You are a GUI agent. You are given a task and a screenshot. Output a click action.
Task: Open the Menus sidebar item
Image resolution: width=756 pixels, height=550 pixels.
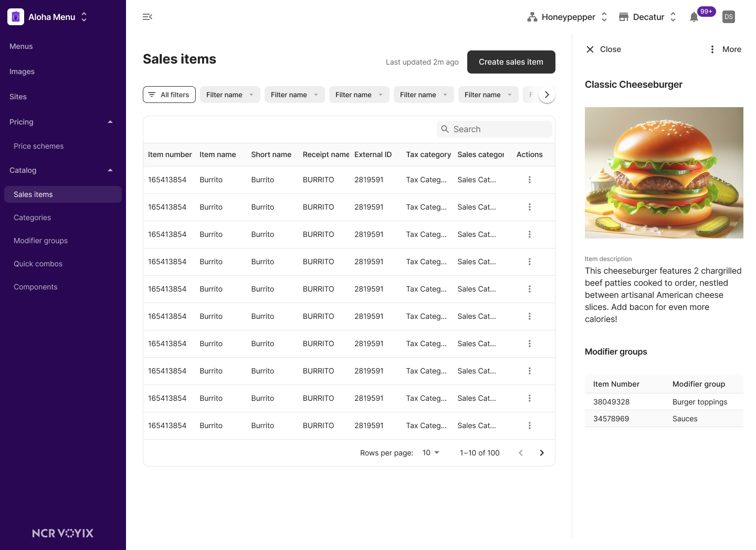(21, 46)
